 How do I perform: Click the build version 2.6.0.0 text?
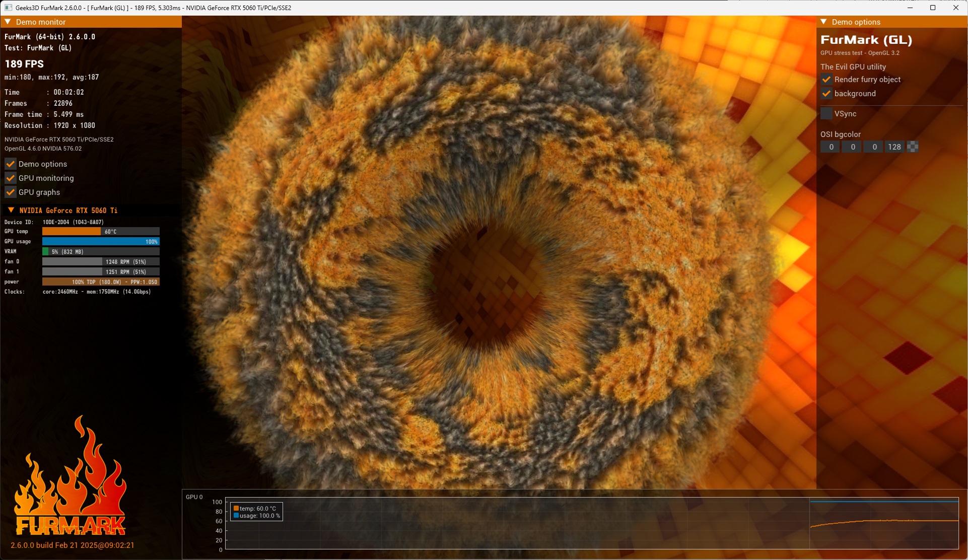[73, 545]
